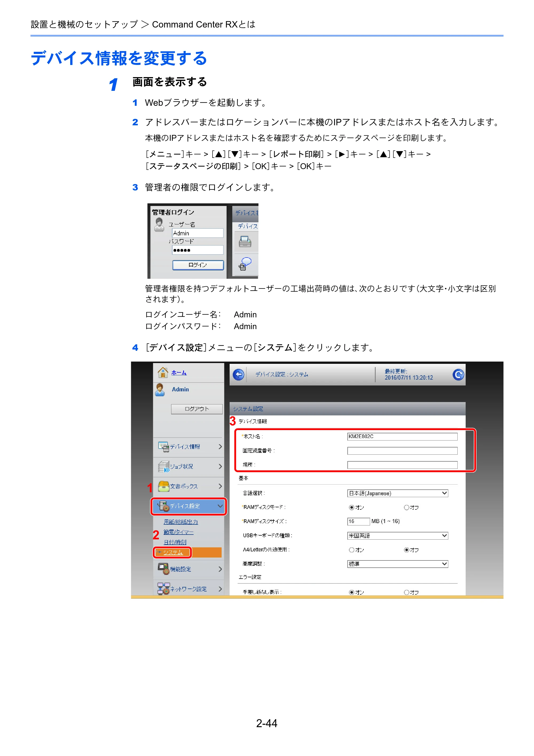Click the Admin username link in sidebar

pyautogui.click(x=180, y=389)
